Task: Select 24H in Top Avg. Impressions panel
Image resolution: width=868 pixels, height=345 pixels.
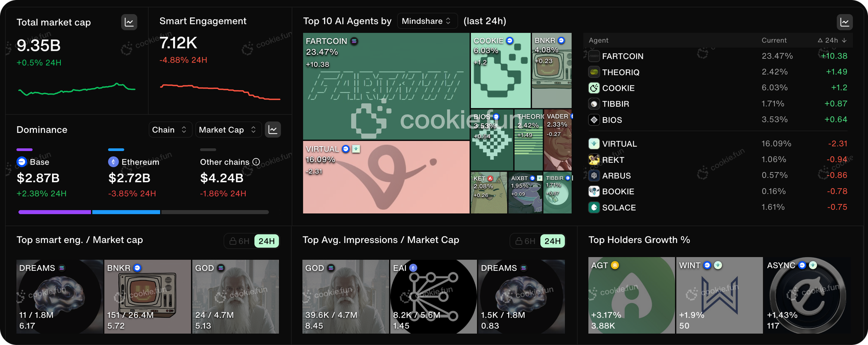Action: 552,241
